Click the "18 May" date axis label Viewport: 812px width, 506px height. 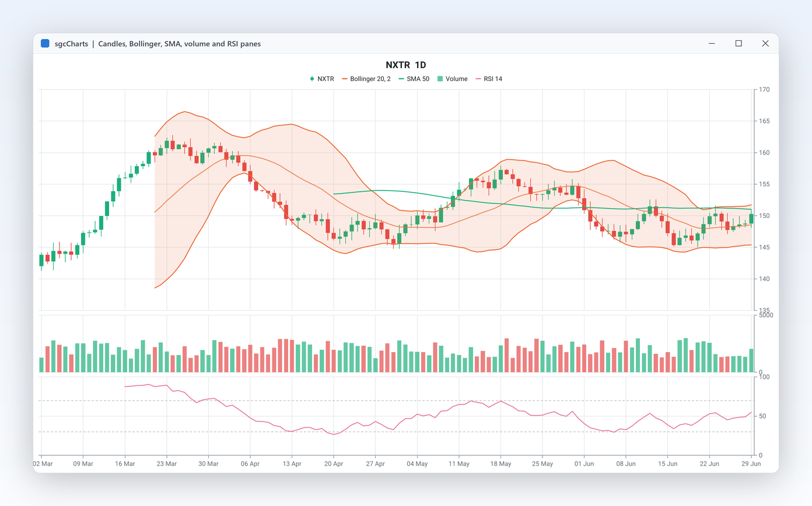click(501, 464)
